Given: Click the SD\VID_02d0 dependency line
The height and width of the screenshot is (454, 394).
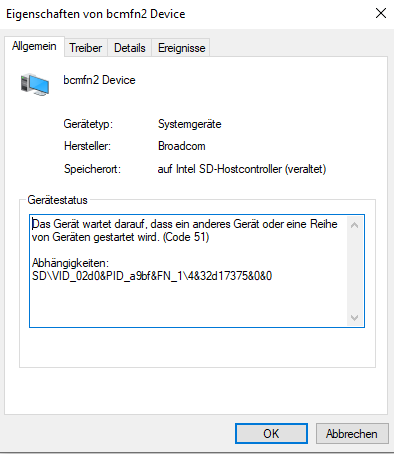Looking at the screenshot, I should (152, 276).
